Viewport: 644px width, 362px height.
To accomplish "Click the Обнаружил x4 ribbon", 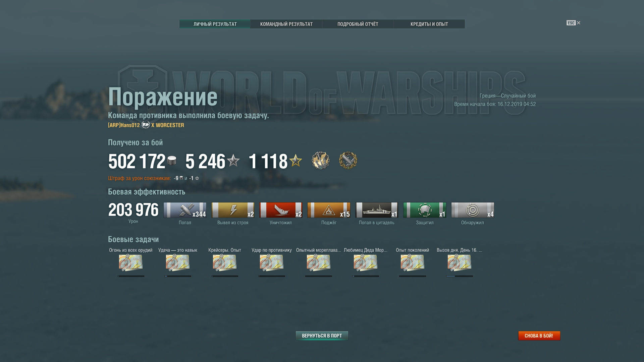I will coord(473,210).
